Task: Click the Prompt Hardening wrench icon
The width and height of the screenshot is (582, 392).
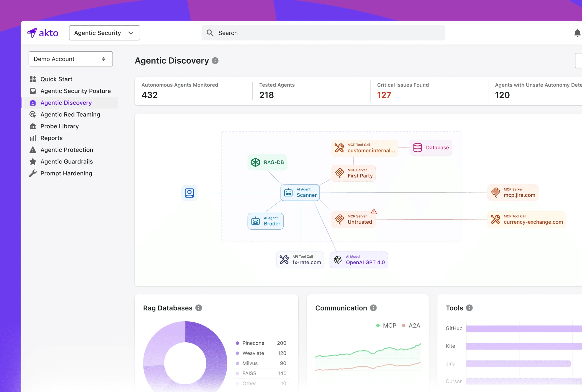Action: tap(33, 173)
